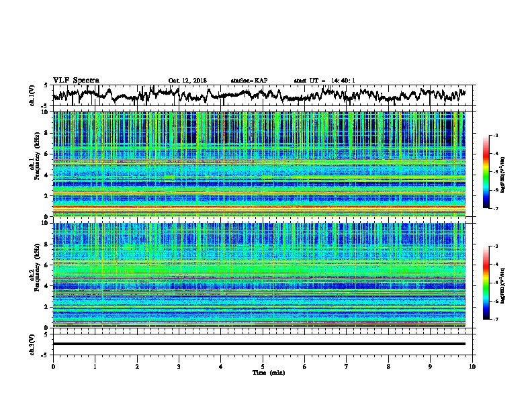The height and width of the screenshot is (411, 532).
Task: Click time axis tick label "5"
Action: click(x=263, y=367)
